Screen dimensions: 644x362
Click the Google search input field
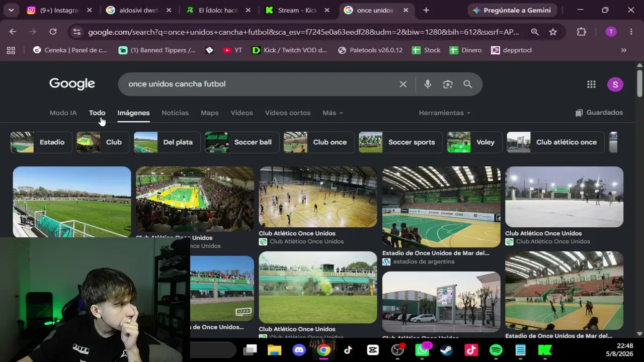262,84
